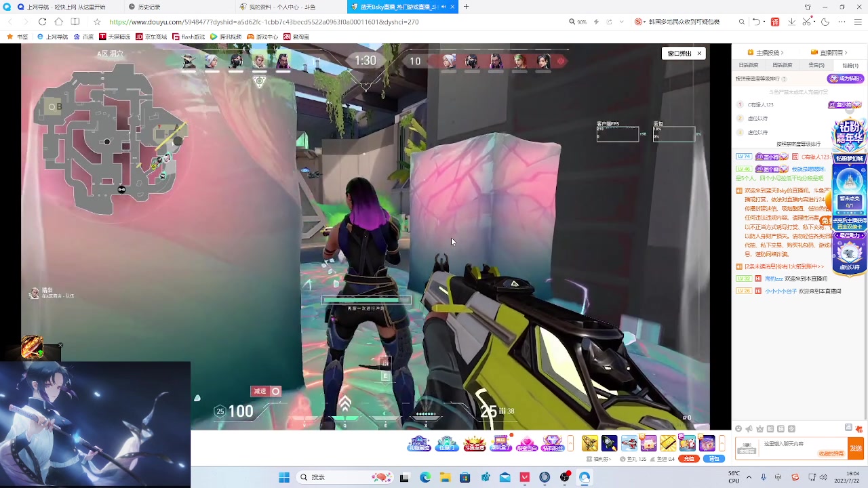Open 京东商城 bookmark

[x=151, y=37]
